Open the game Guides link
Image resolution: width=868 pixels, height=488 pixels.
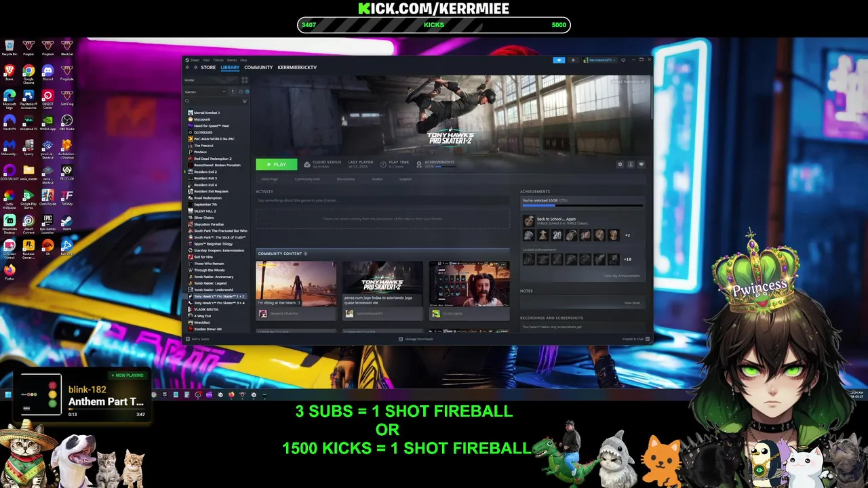click(377, 179)
